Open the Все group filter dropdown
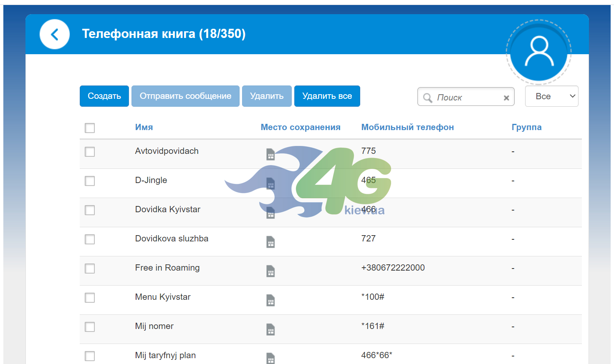Screen dimensions: 614x364 tap(551, 96)
